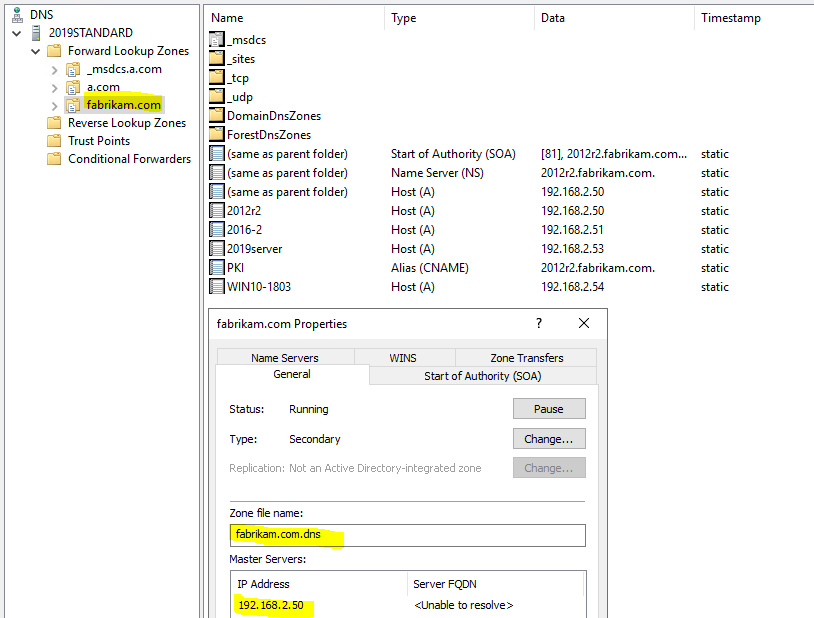Click the _tcp folder icon
This screenshot has height=618, width=814.
coord(217,78)
